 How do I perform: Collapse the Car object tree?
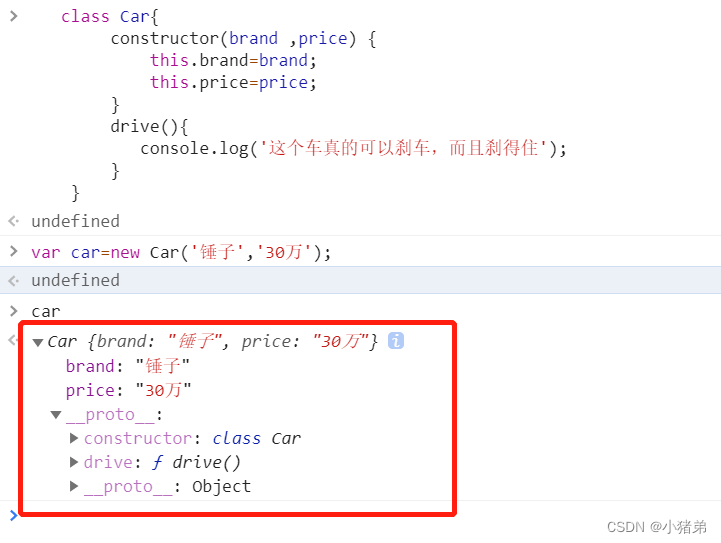coord(38,342)
